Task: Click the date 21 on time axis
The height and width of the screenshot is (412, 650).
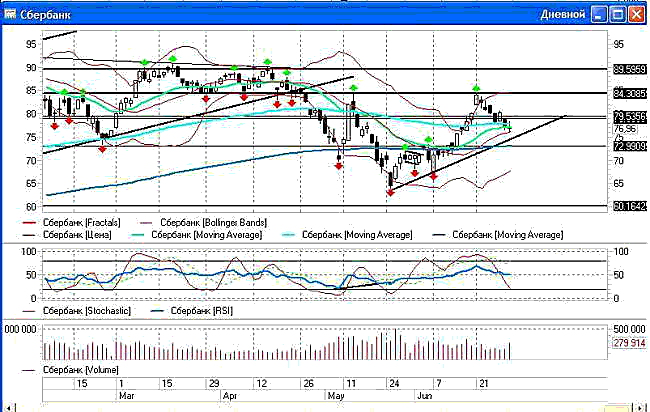Action: coord(483,383)
